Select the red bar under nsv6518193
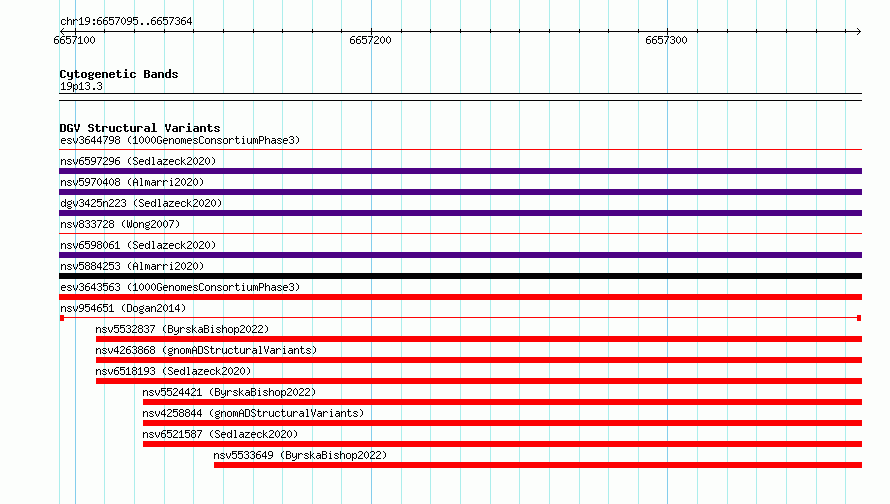Image resolution: width=890 pixels, height=504 pixels. (x=478, y=381)
